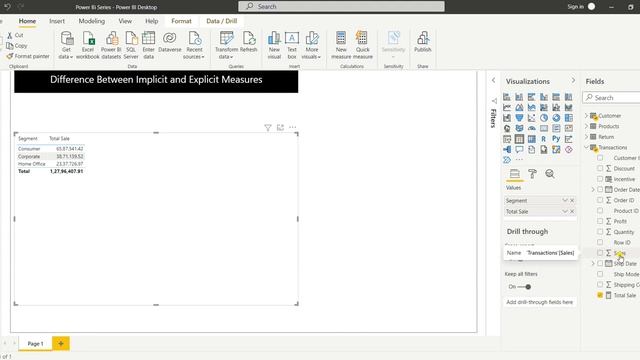640x360 pixels.
Task: Add a new report page
Action: coord(61,343)
